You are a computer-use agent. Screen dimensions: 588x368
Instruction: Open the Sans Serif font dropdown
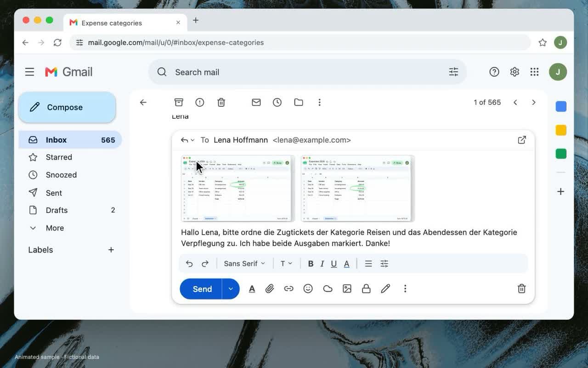(244, 264)
